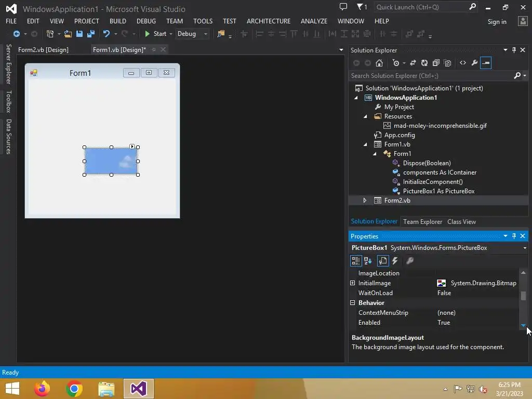Open the Server Explorer side panel
This screenshot has height=399, width=532.
tap(8, 64)
